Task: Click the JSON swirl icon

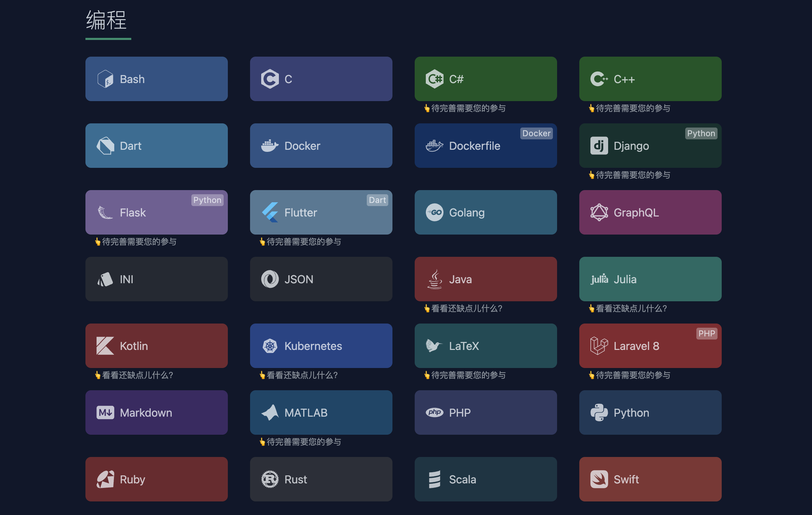Action: click(x=270, y=279)
